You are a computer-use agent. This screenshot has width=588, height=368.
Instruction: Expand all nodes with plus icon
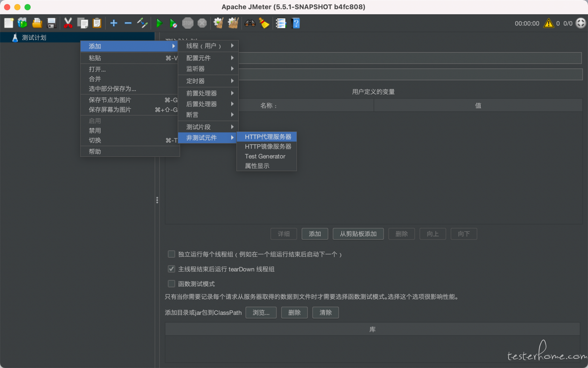coord(114,23)
